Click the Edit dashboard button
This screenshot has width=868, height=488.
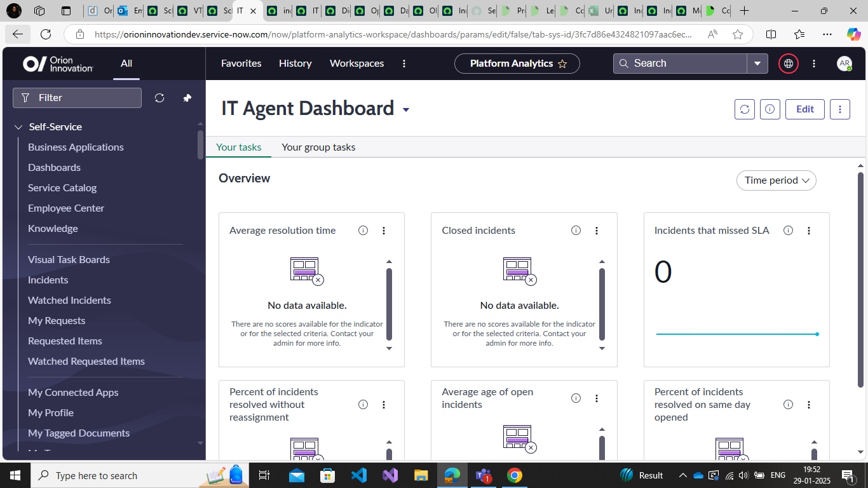804,109
